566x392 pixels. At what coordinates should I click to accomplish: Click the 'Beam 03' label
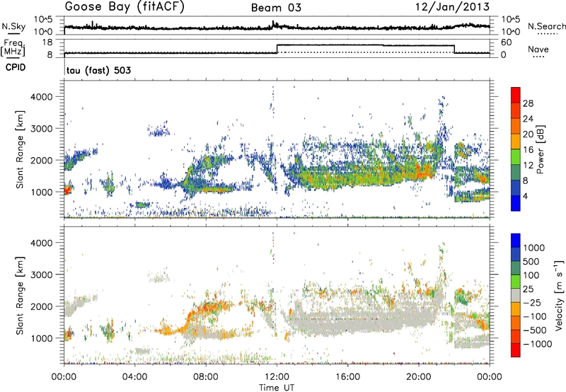tap(276, 8)
